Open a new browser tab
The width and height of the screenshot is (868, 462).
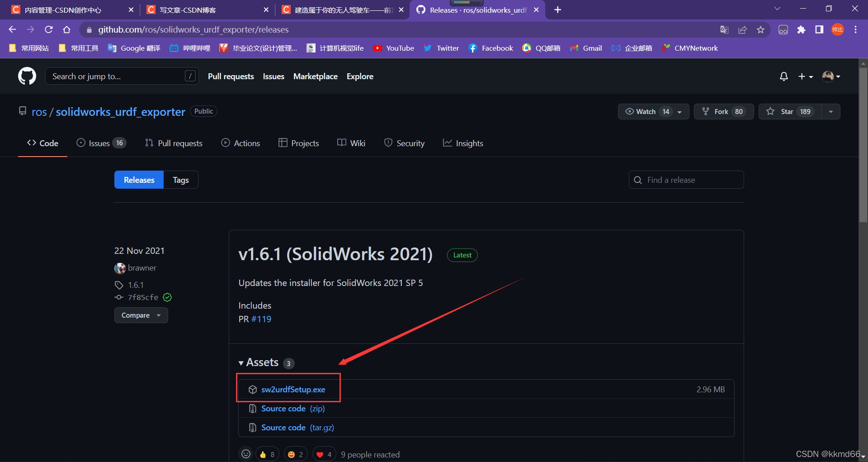557,10
